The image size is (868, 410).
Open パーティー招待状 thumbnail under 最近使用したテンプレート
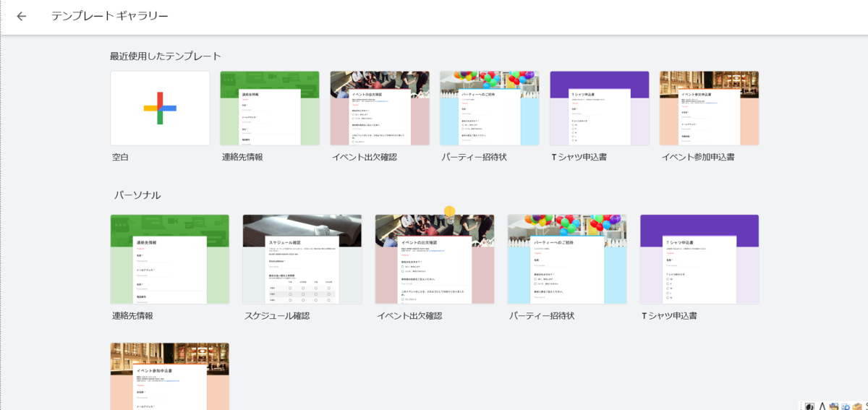[x=490, y=108]
